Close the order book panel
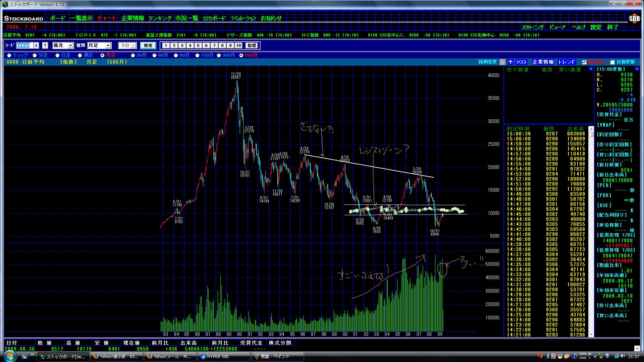644x362 pixels. (x=591, y=69)
